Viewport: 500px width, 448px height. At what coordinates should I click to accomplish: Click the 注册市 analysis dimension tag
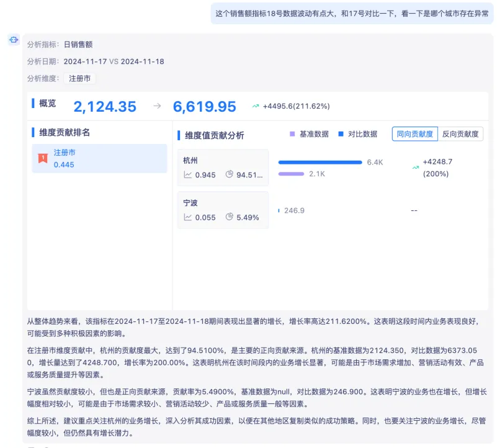(x=79, y=79)
